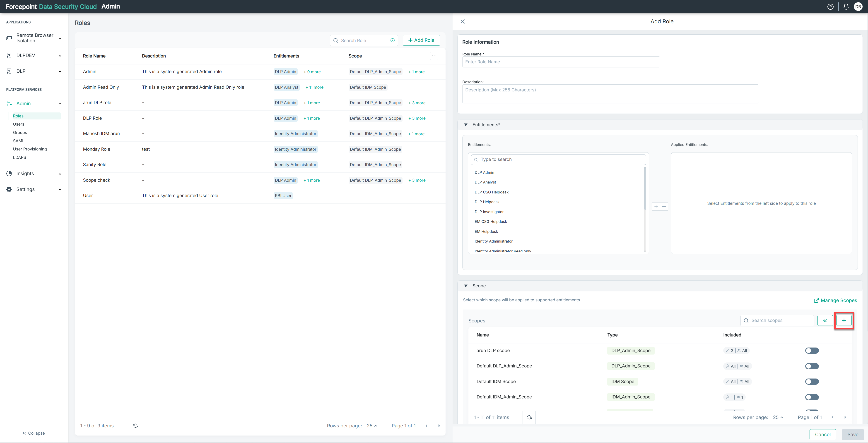This screenshot has width=868, height=443.
Task: Click the Role Name input field
Action: [x=561, y=62]
